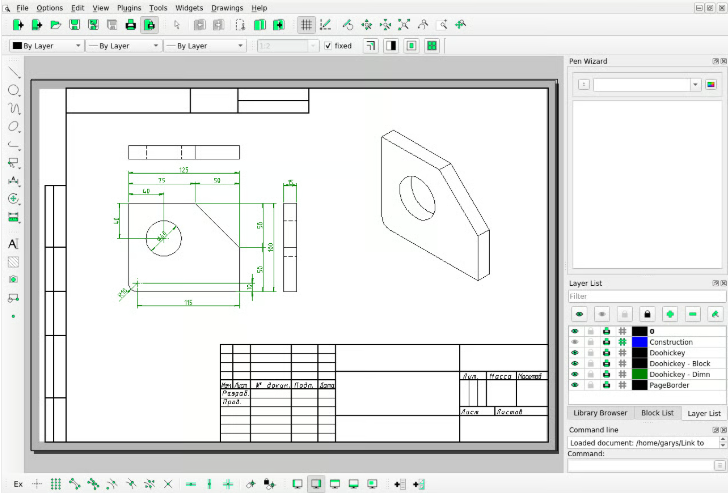
Task: Hide the Construction layer via eye icon
Action: point(575,342)
